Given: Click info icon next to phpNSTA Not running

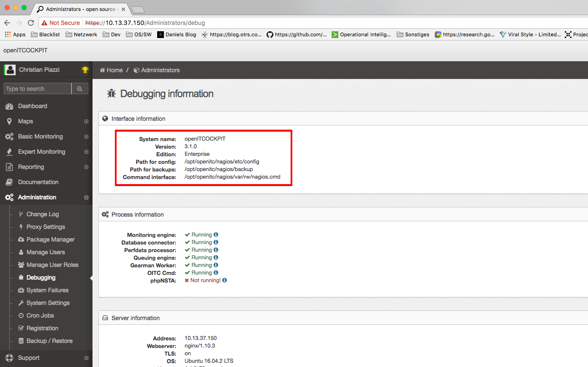Looking at the screenshot, I should point(224,280).
